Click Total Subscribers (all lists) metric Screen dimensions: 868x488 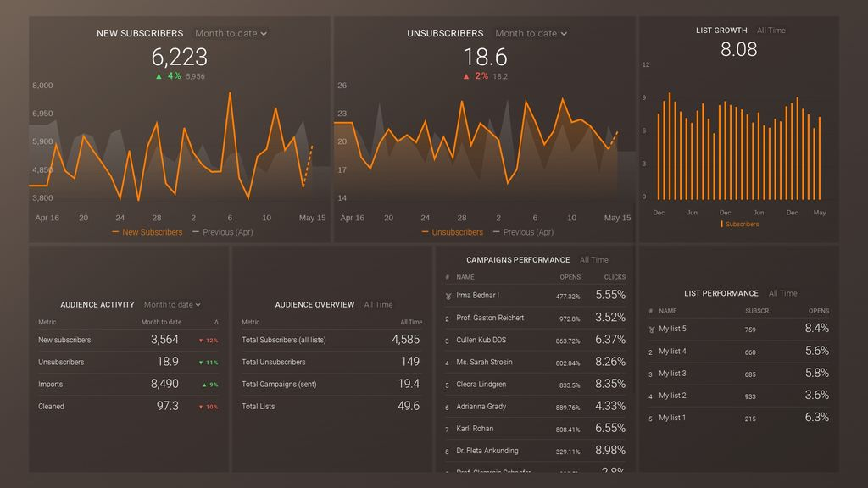pyautogui.click(x=283, y=340)
